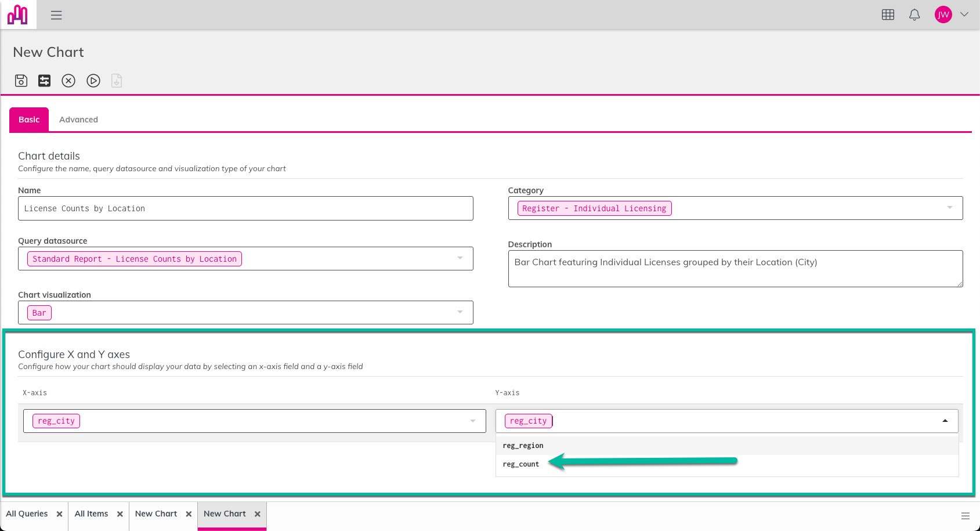Click the X-axis column label
Viewport: 980px width, 531px height.
(35, 393)
